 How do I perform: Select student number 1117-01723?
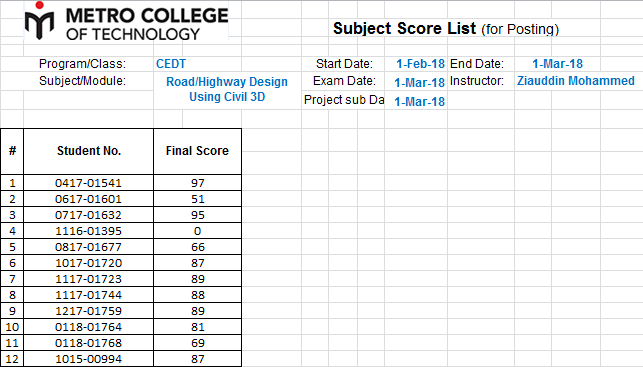pyautogui.click(x=89, y=279)
